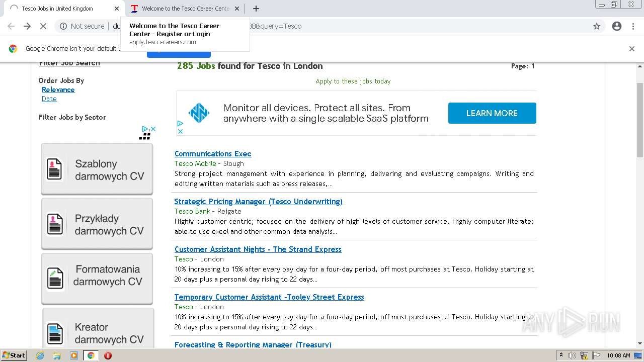Image resolution: width=644 pixels, height=362 pixels.
Task: Sort jobs by Relevance
Action: tap(58, 89)
